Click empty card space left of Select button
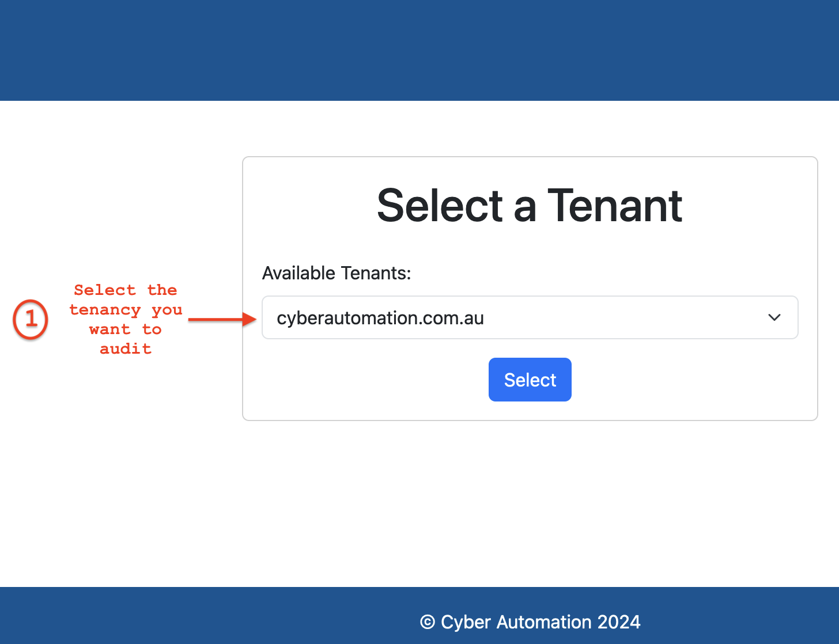This screenshot has width=839, height=644. coord(369,380)
